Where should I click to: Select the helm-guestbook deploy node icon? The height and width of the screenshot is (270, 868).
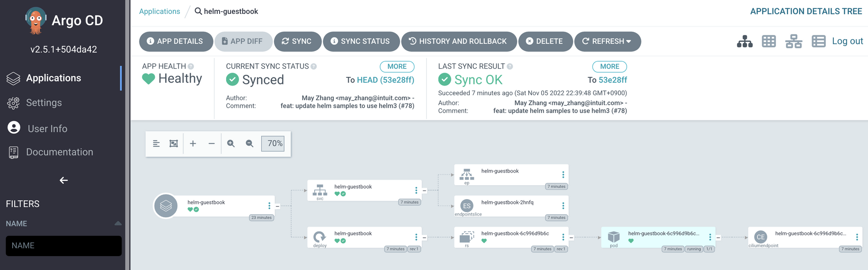coord(320,237)
